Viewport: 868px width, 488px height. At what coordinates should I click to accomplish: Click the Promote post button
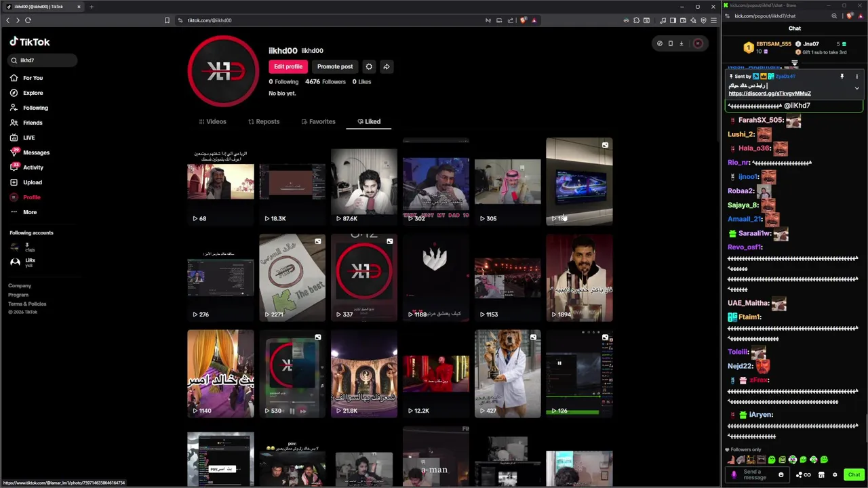coord(335,66)
